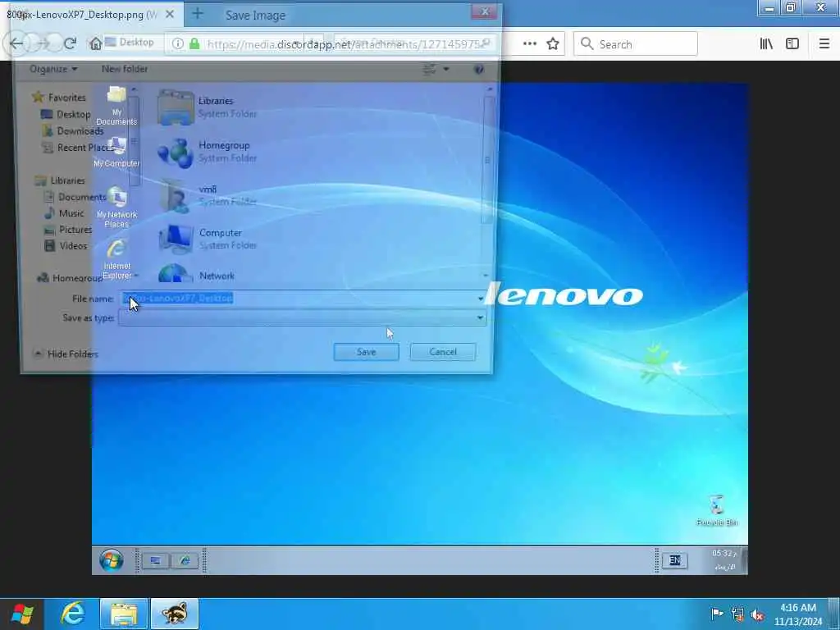840x630 pixels.
Task: Select Documents under Libraries
Action: click(x=75, y=197)
